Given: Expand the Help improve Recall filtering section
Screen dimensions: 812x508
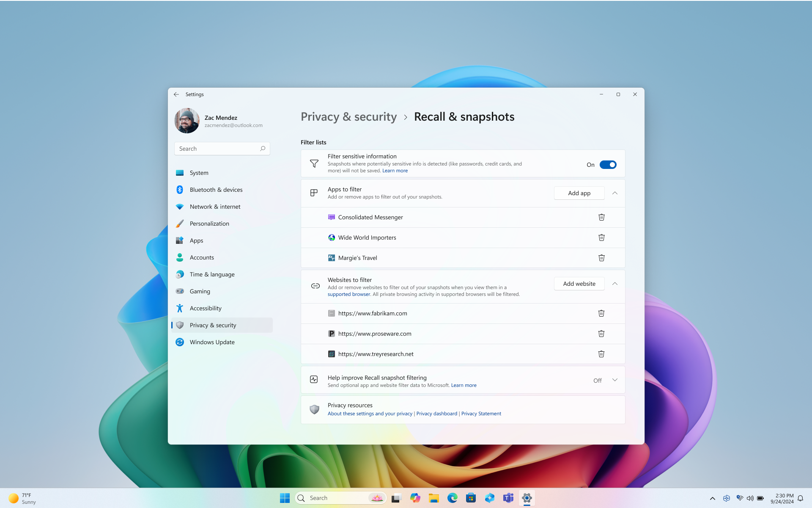Looking at the screenshot, I should [615, 381].
